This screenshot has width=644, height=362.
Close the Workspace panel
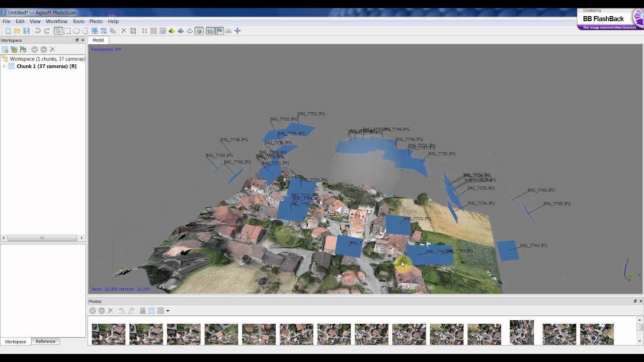coord(83,40)
